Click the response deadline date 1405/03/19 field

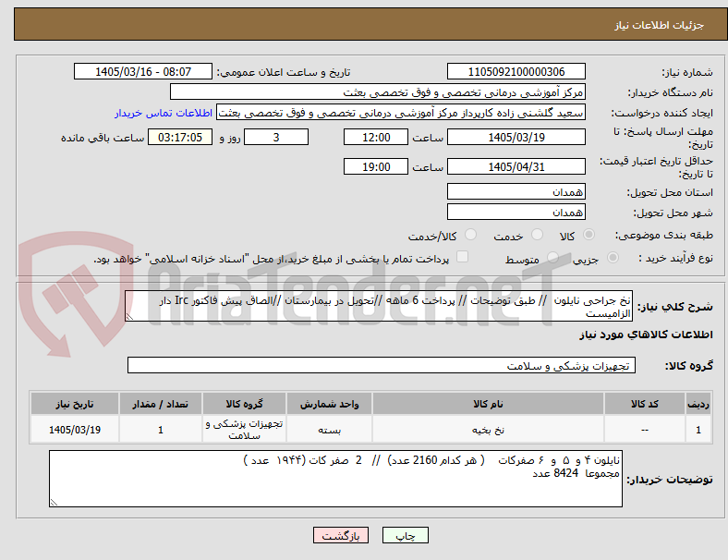516,137
